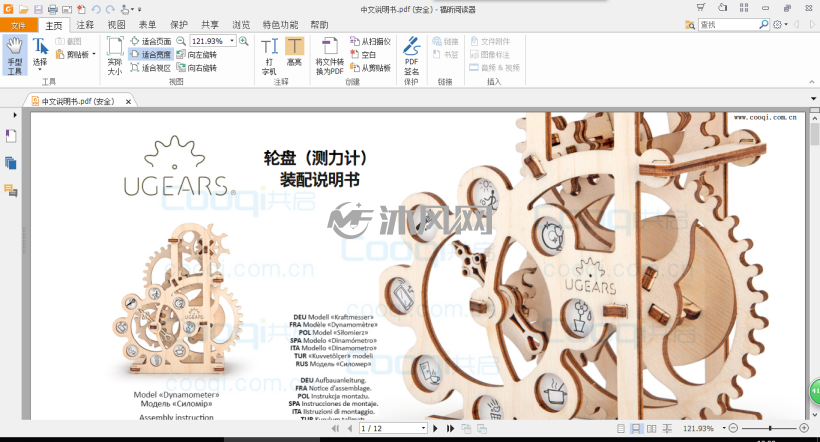Switch to the 共享 ribbon tab
Screen dimensions: 820x442
(x=210, y=25)
